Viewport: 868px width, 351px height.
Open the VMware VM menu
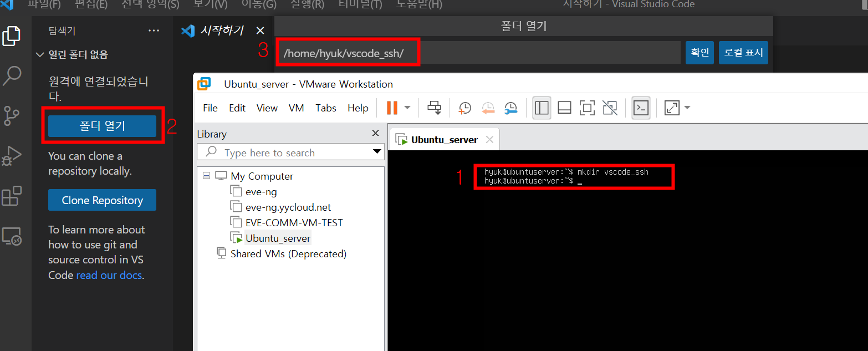[297, 108]
